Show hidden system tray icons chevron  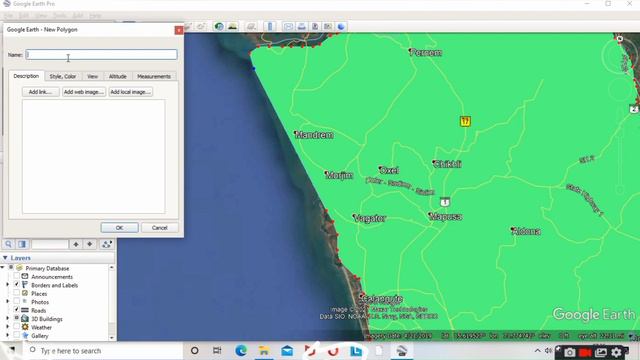click(538, 351)
